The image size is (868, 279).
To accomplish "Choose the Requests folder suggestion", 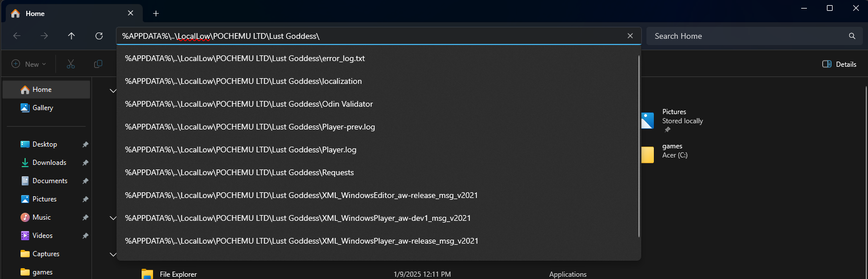I will click(377, 172).
